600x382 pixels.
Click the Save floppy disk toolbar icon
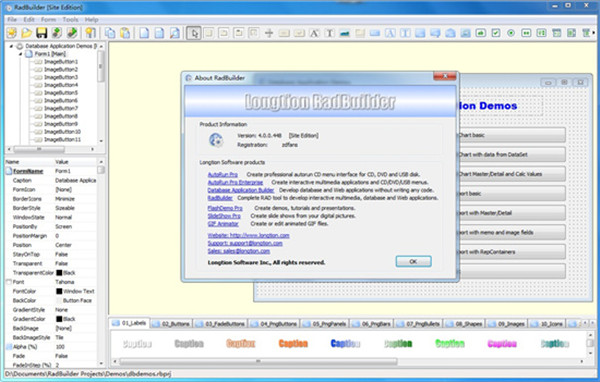(x=42, y=33)
